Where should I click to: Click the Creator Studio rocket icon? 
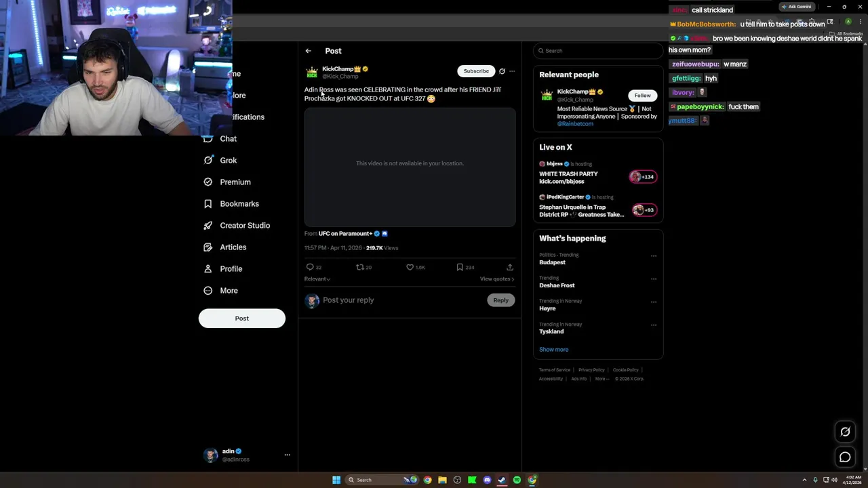coord(208,225)
